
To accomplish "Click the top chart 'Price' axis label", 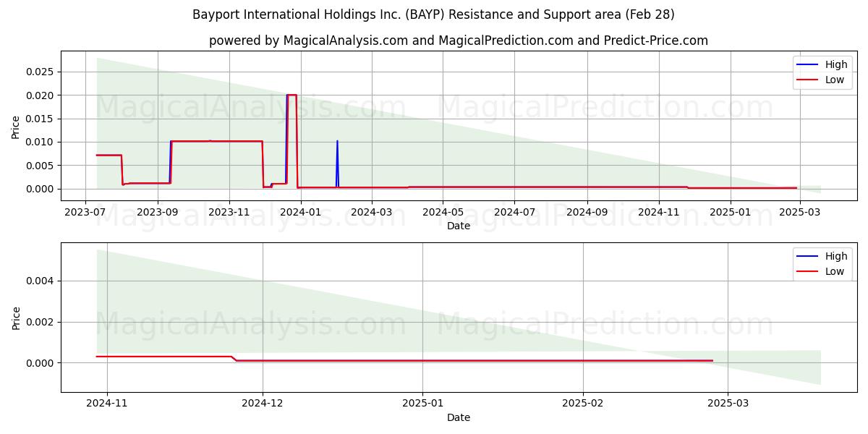I will pos(16,127).
